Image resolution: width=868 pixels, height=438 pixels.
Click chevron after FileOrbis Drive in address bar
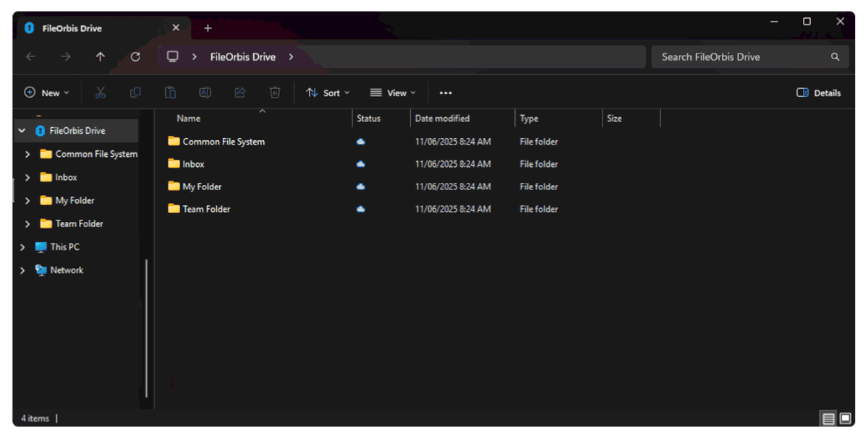(x=291, y=56)
